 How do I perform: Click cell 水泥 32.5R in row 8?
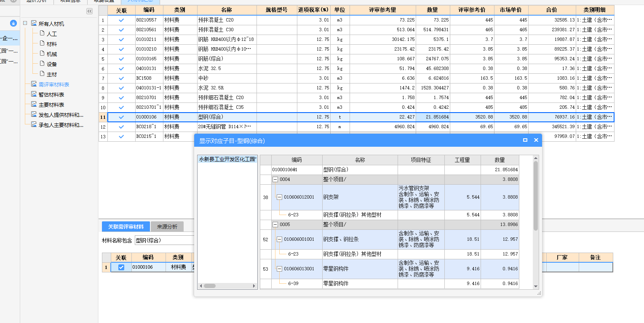227,88
